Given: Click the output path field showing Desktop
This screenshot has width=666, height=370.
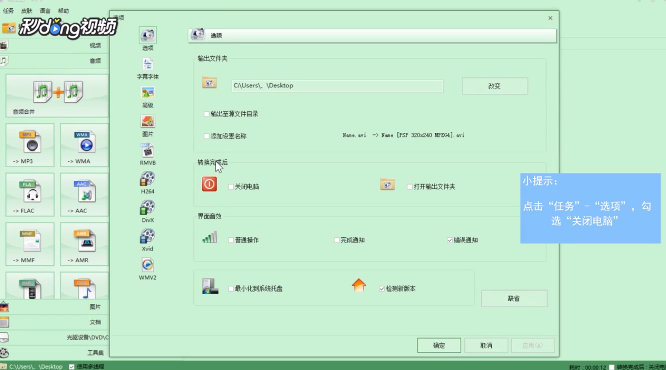Looking at the screenshot, I should 337,86.
